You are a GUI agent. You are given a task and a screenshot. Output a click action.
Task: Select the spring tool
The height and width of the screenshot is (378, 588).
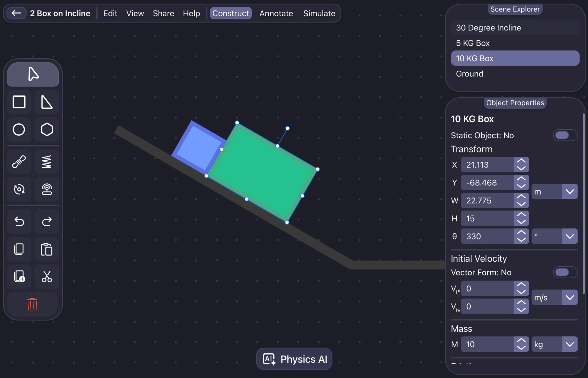pyautogui.click(x=47, y=162)
